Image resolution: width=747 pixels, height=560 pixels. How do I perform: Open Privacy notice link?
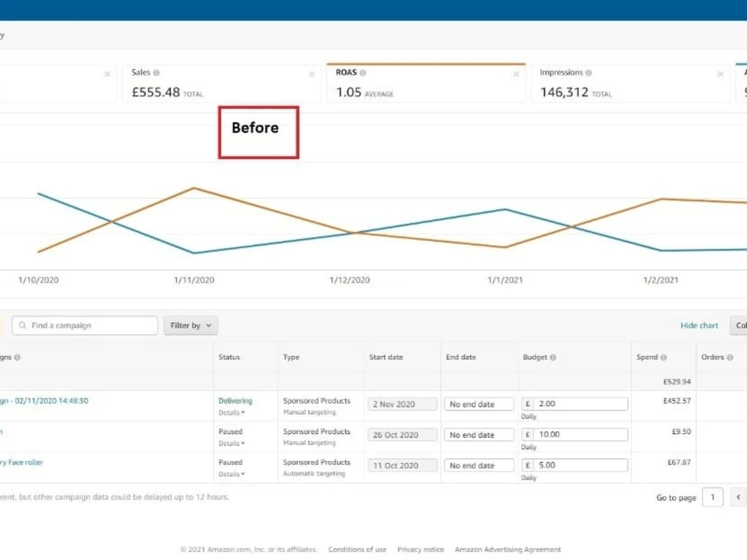pos(421,550)
